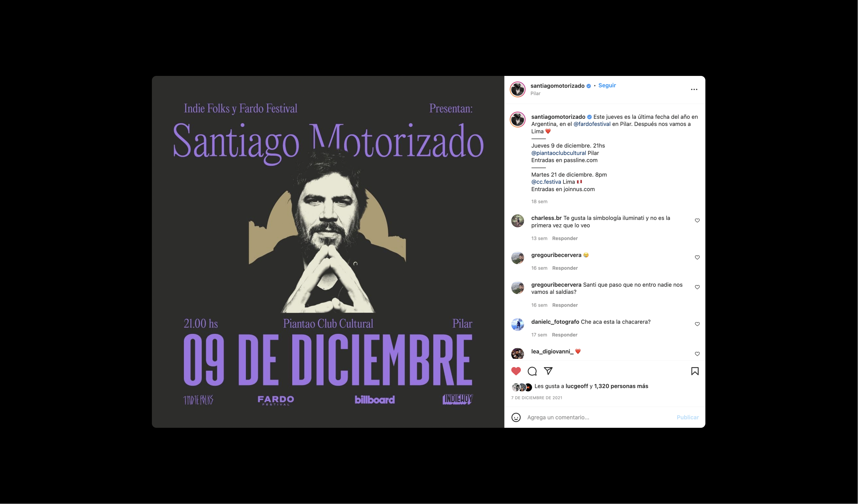Open the emoji picker smiley icon
The image size is (858, 504).
(516, 417)
